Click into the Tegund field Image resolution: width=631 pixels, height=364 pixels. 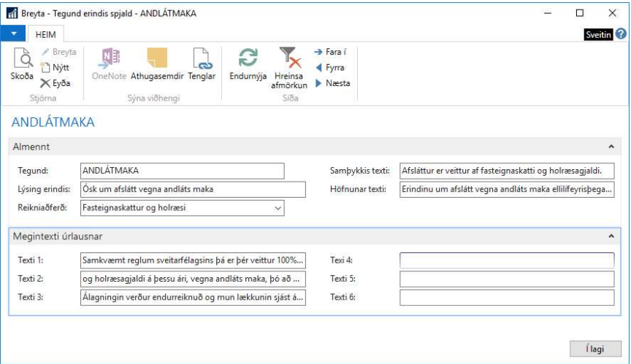pyautogui.click(x=181, y=171)
